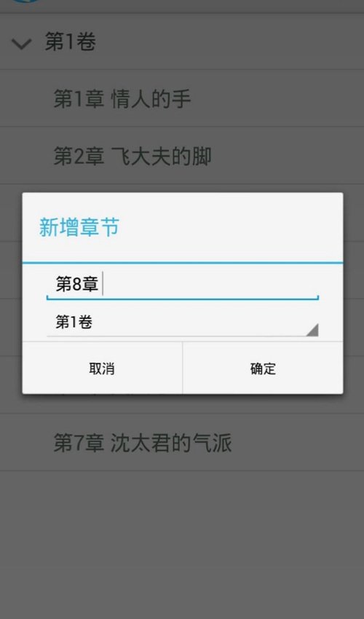Click the 新增章节 dialog title
The width and height of the screenshot is (364, 619).
[79, 228]
